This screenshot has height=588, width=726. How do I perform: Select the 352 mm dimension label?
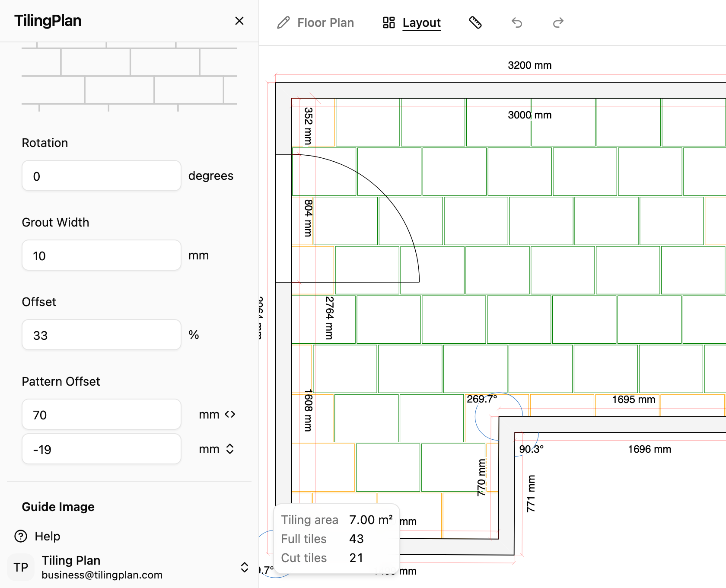click(x=308, y=126)
